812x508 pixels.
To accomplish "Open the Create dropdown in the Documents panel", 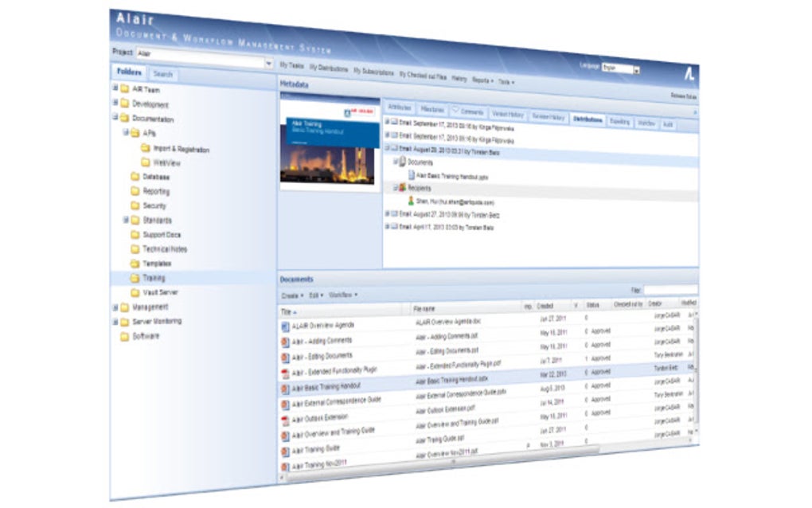I will [x=291, y=296].
